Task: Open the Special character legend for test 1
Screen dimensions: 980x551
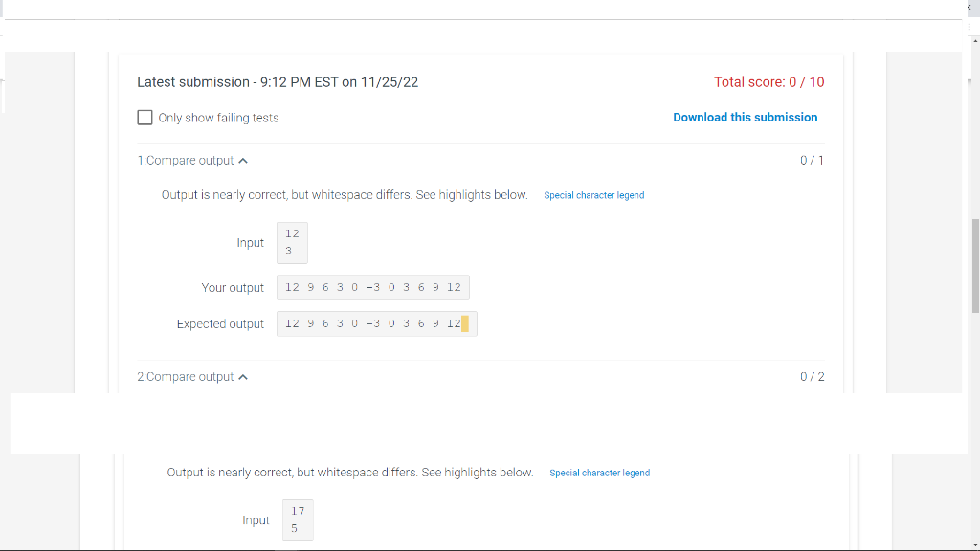Action: [593, 194]
